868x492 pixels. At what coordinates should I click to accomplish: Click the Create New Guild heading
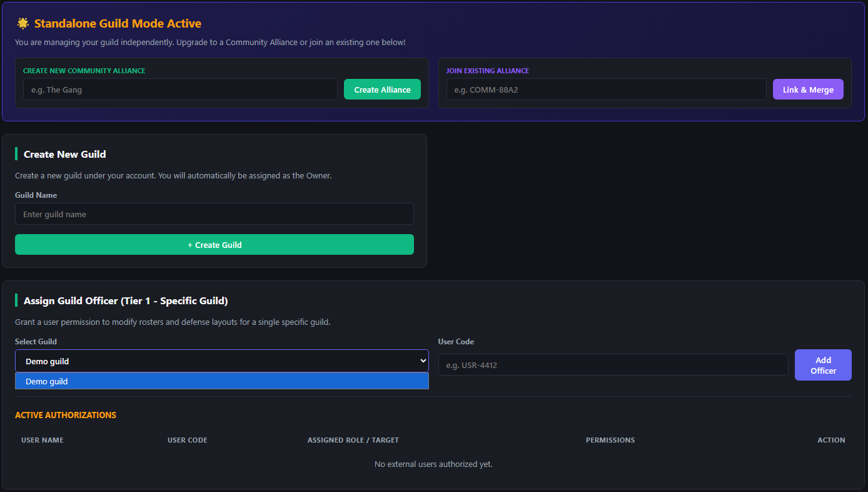click(64, 154)
